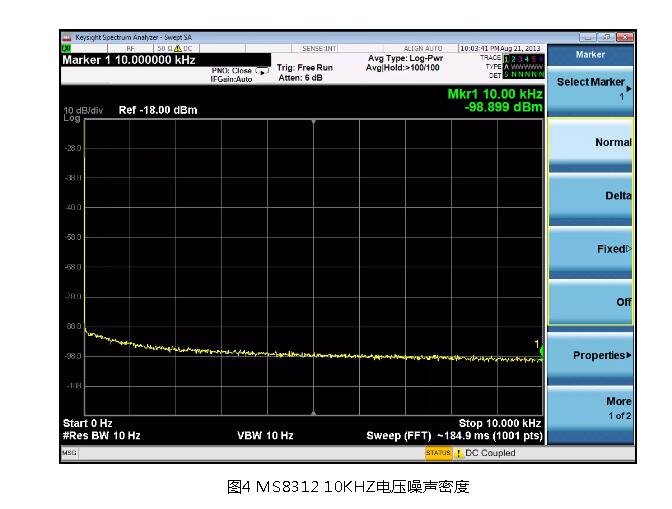The width and height of the screenshot is (672, 509).
Task: Click the Marker 1 10.000000 kHz entry field
Action: (129, 60)
